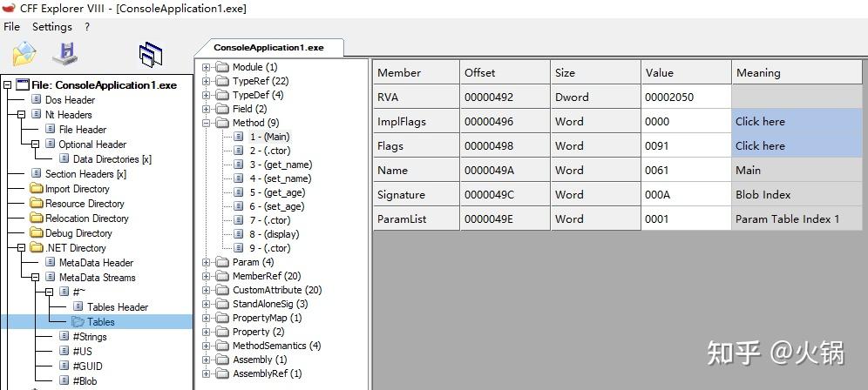Screen dimensions: 868x390
Task: Expand the Param (4) table node
Action: click(x=207, y=262)
